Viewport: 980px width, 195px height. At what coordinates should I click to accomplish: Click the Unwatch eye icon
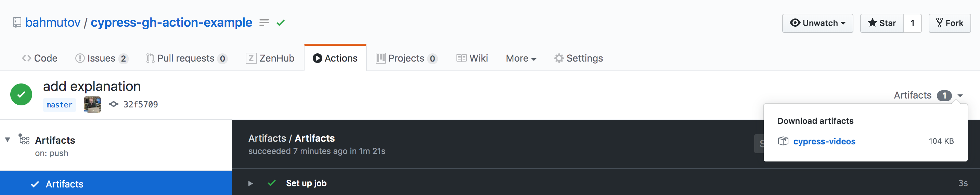[795, 23]
